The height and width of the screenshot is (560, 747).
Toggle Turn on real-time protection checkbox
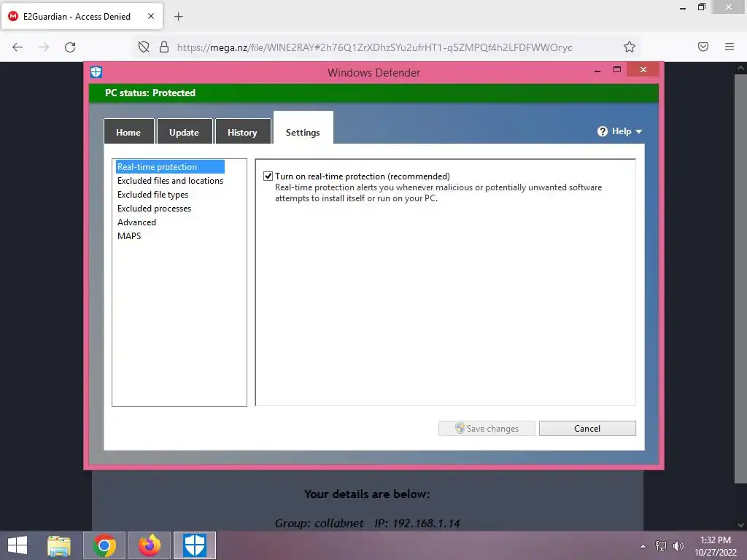(x=268, y=176)
